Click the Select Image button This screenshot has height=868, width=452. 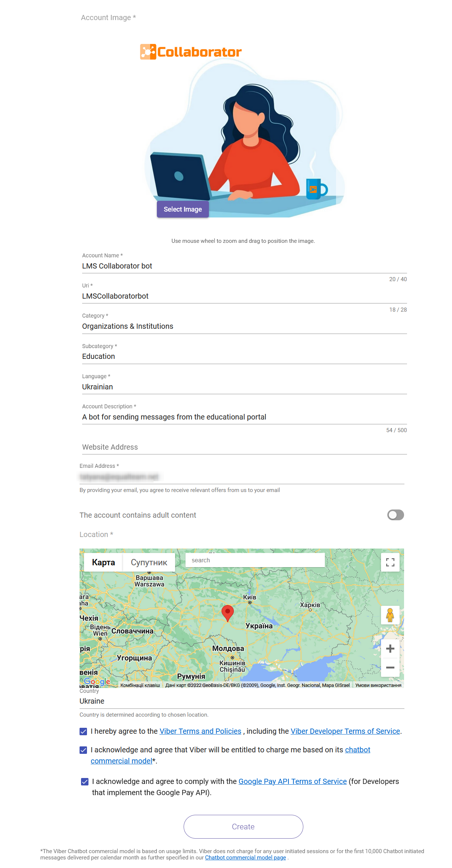183,209
